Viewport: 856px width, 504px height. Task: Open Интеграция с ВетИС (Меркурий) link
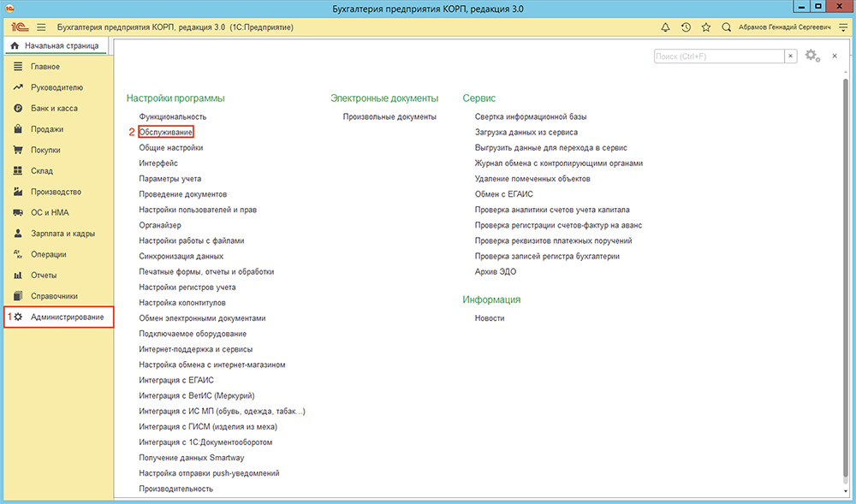[x=197, y=395]
